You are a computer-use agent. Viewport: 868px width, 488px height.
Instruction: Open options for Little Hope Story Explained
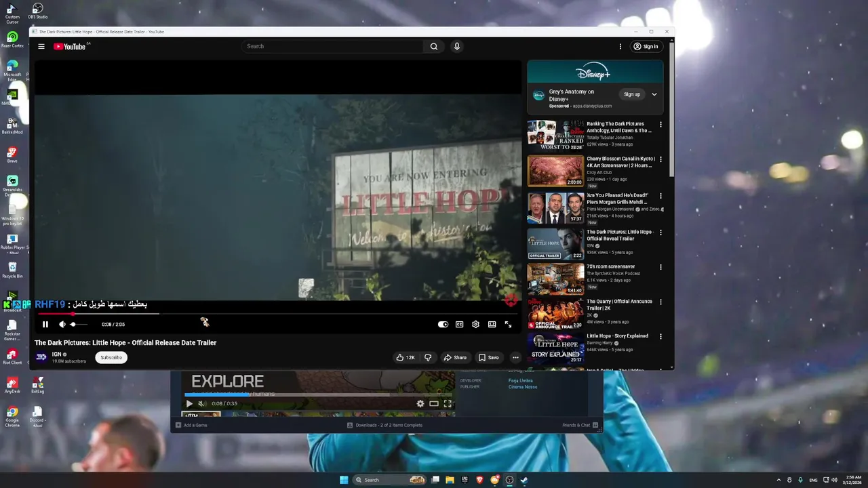click(660, 336)
